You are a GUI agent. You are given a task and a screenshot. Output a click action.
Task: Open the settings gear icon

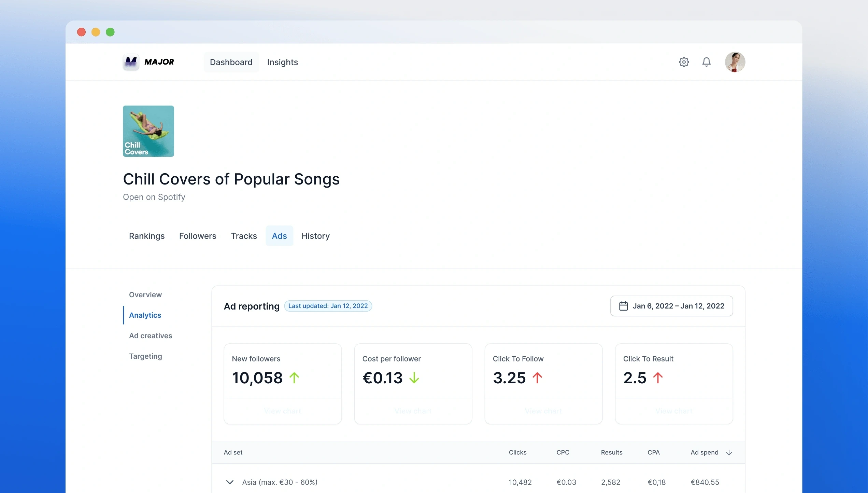tap(684, 62)
